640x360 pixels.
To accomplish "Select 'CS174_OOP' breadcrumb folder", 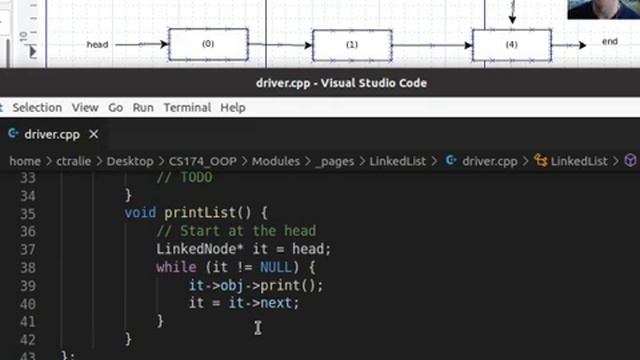I will (x=202, y=161).
